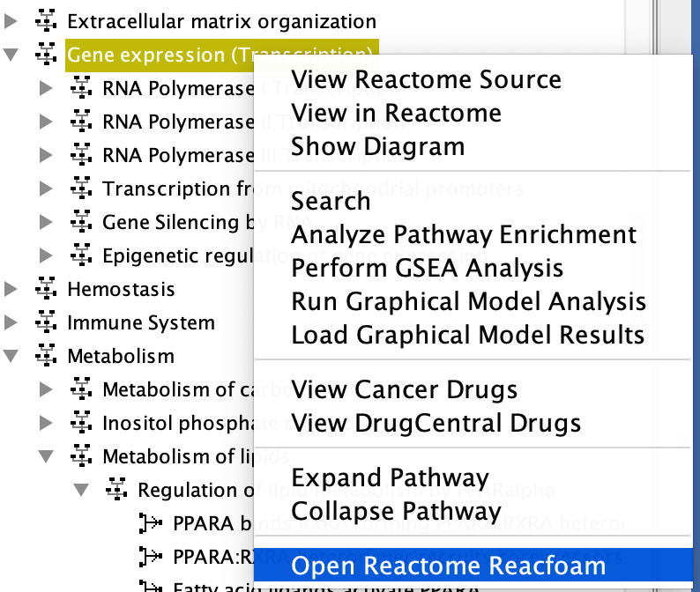Select Hemostasis tree row
700x592 pixels.
121,289
